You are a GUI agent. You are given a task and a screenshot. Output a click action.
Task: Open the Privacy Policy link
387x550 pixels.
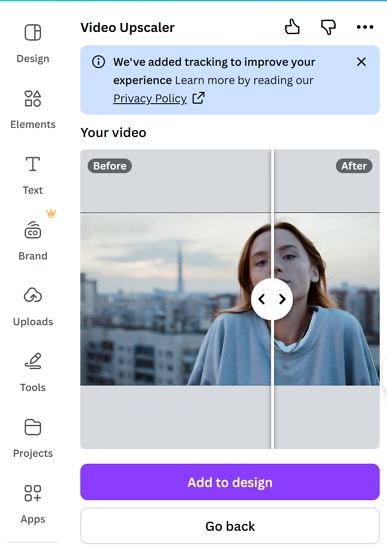[x=150, y=98]
